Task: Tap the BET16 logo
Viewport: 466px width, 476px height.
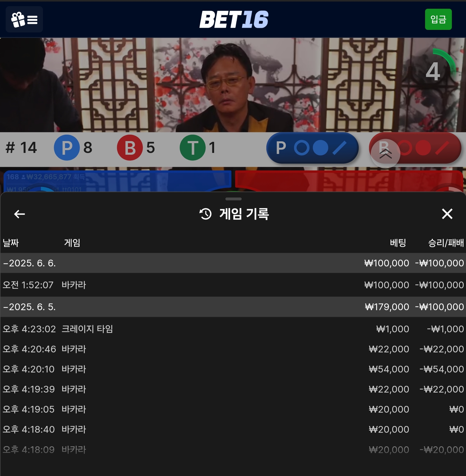Action: point(234,19)
